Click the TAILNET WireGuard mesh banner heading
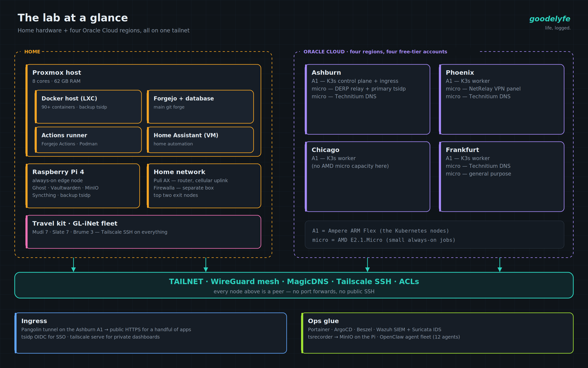The width and height of the screenshot is (588, 368). [294, 281]
